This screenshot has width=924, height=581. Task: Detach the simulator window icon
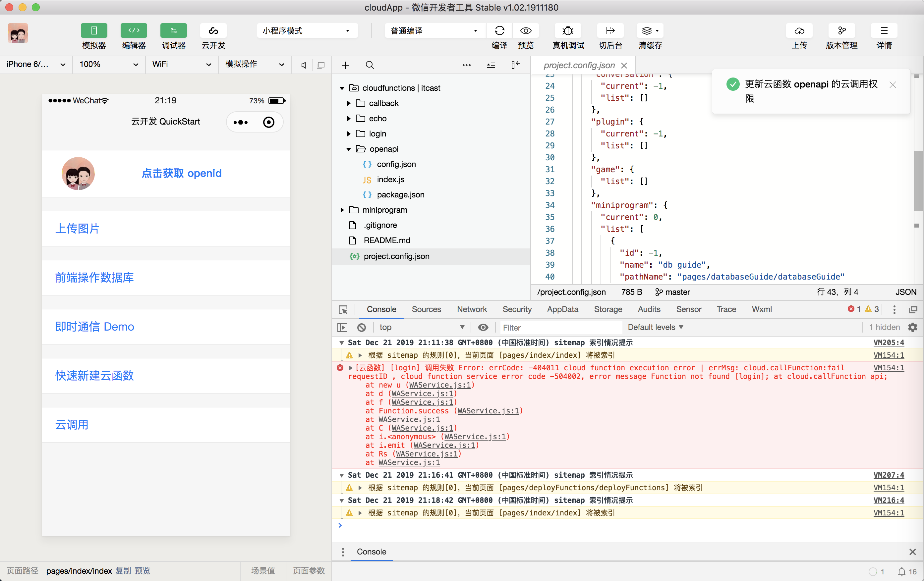[320, 65]
